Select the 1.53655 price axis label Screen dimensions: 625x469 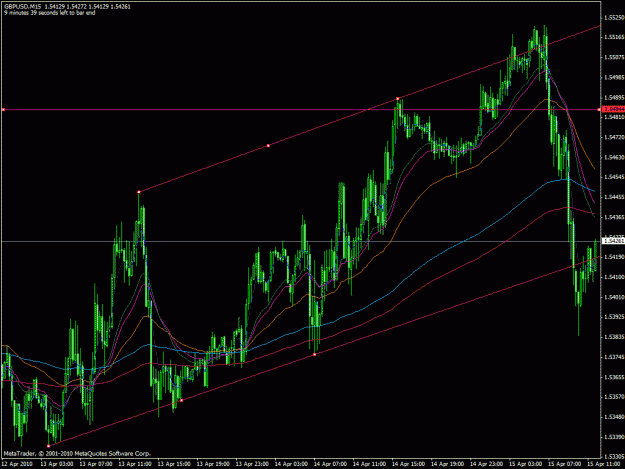coord(614,377)
